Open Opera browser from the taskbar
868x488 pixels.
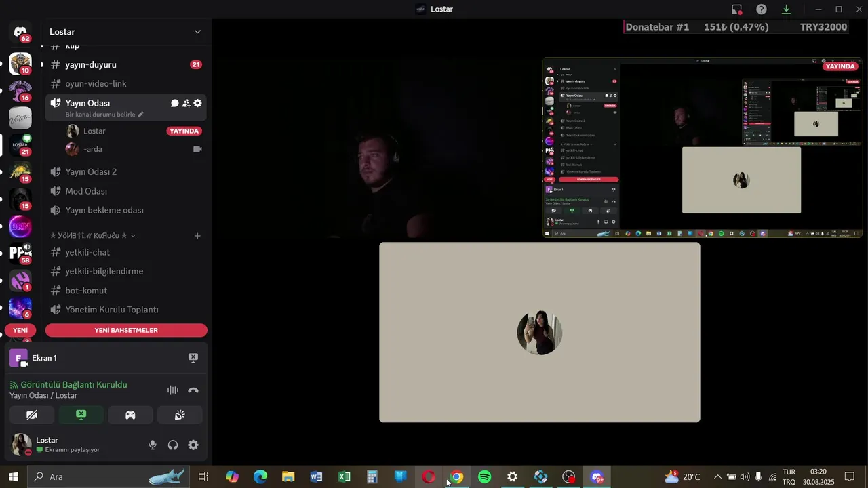(429, 476)
